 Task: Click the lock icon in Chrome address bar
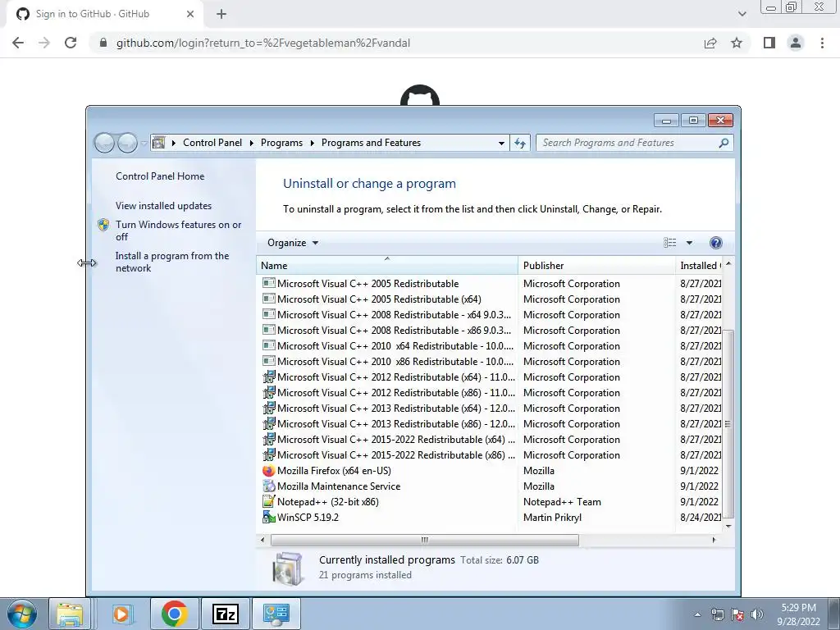click(103, 43)
